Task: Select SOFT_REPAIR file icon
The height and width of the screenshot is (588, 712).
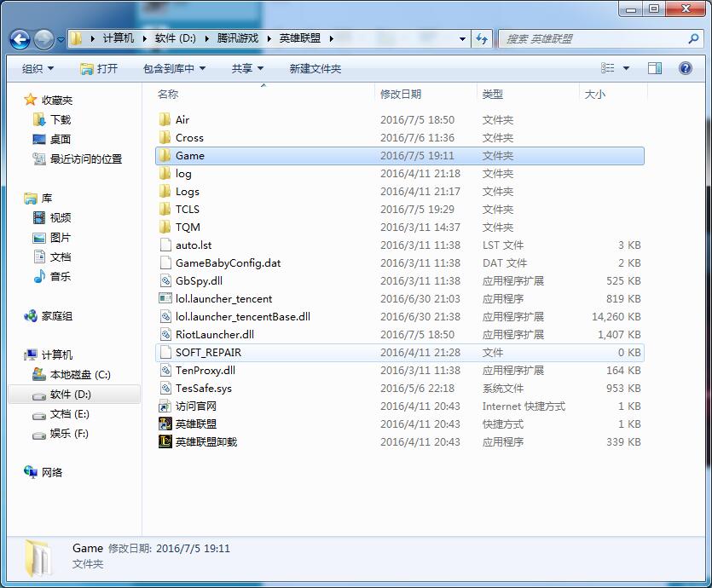Action: click(165, 353)
